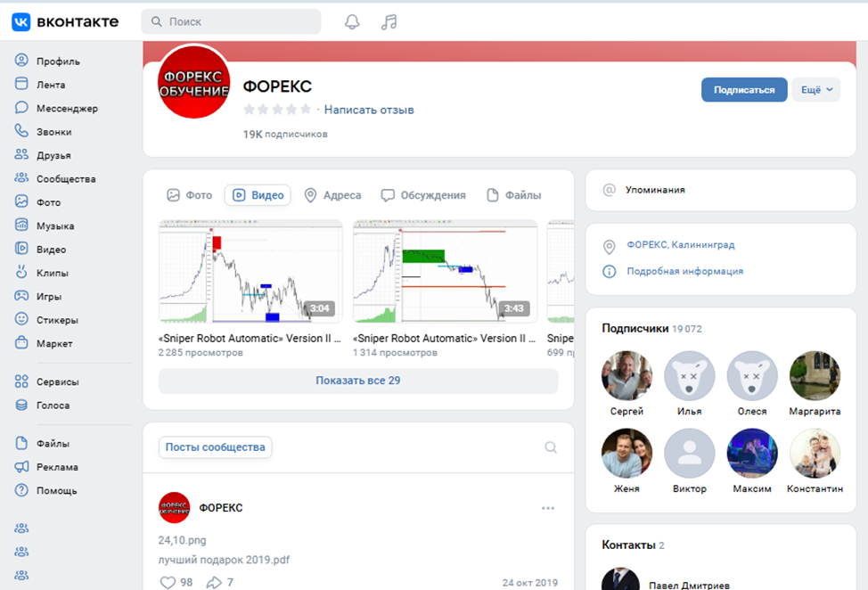The height and width of the screenshot is (590, 868).
Task: Click the VK logo in header
Action: coord(64,22)
